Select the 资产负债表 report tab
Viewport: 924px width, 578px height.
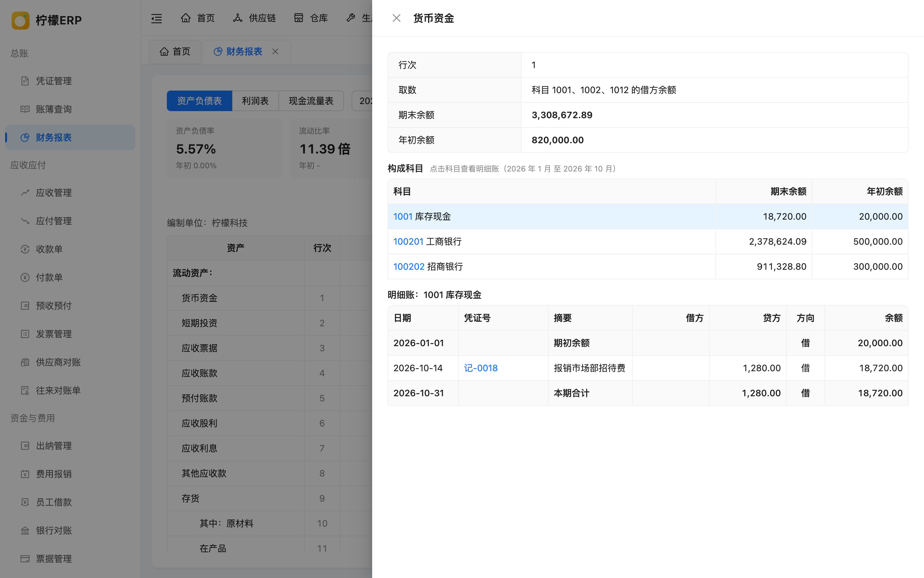tap(199, 101)
